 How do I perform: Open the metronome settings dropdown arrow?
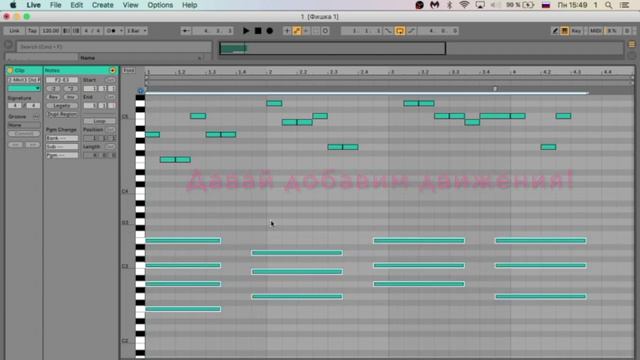click(x=121, y=31)
